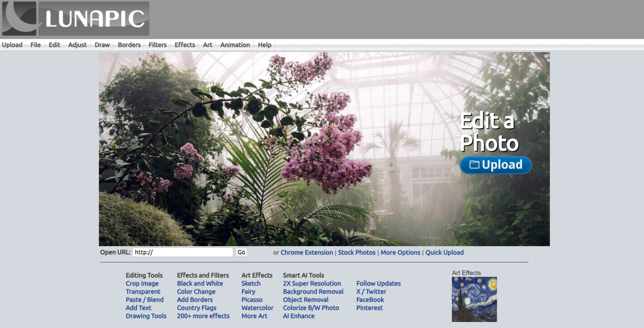Open the AI Enhance tool

[x=299, y=316]
